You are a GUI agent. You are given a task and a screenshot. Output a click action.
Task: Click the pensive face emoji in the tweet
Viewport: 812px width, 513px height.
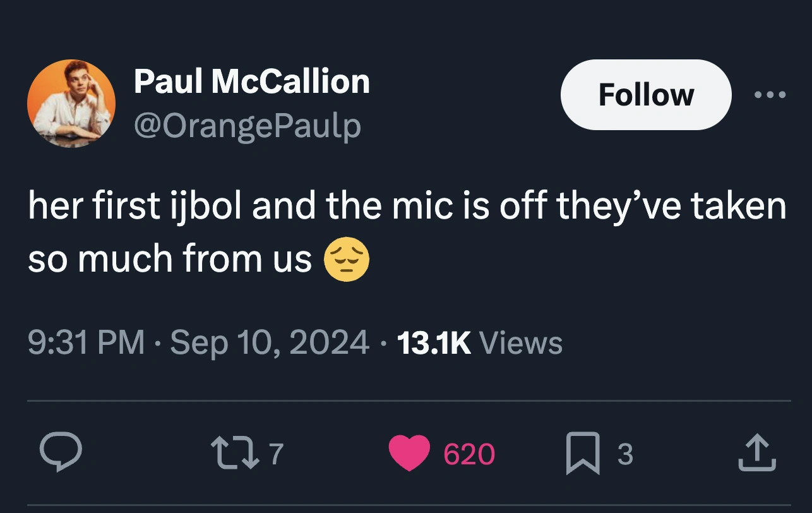[347, 258]
